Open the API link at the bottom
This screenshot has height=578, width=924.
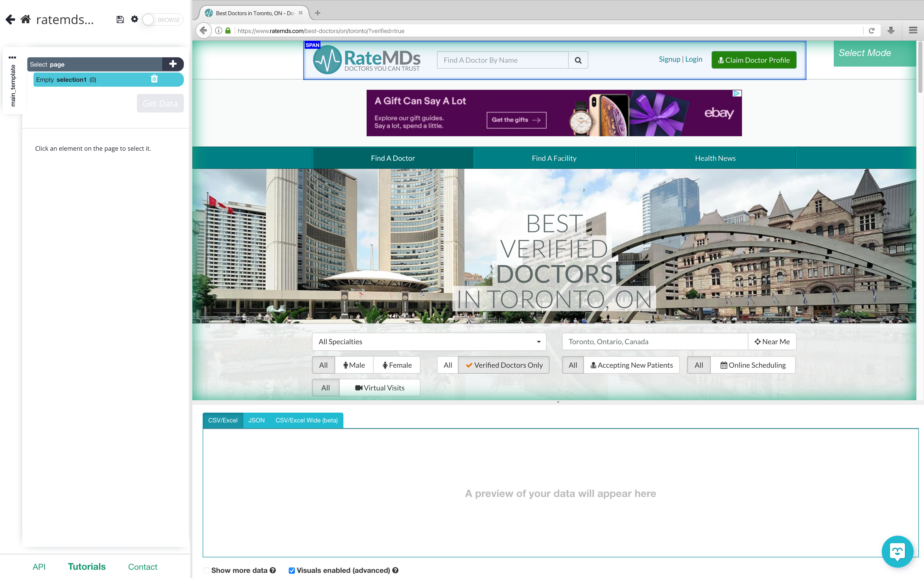pyautogui.click(x=39, y=567)
